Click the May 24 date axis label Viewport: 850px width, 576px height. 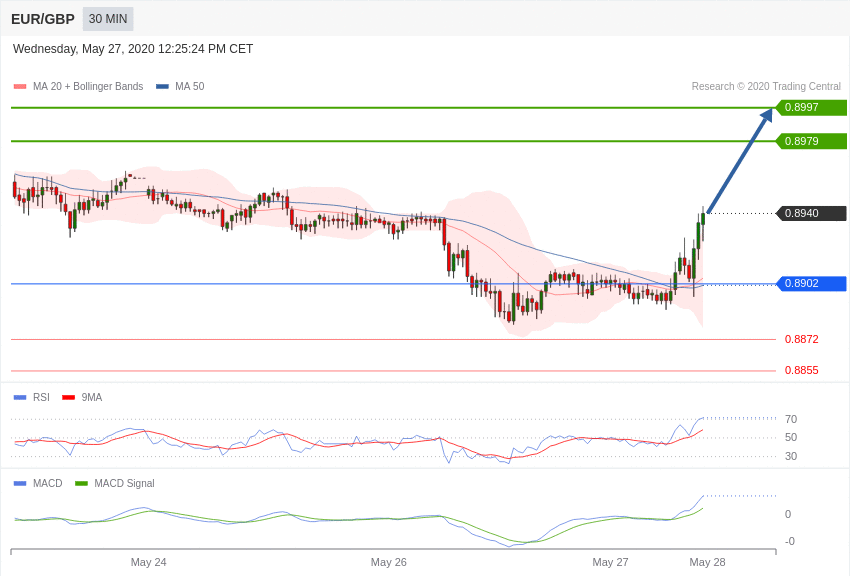click(149, 562)
